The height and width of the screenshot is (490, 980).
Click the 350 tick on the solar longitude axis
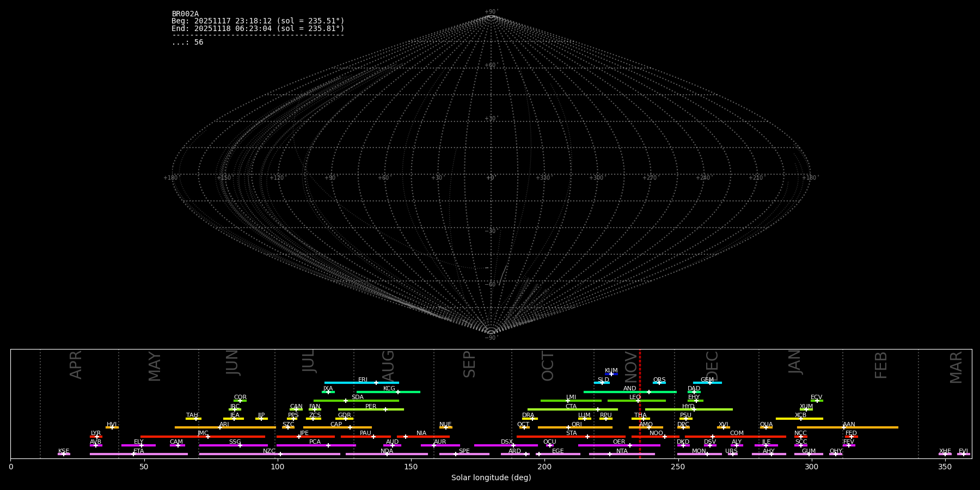click(x=945, y=467)
